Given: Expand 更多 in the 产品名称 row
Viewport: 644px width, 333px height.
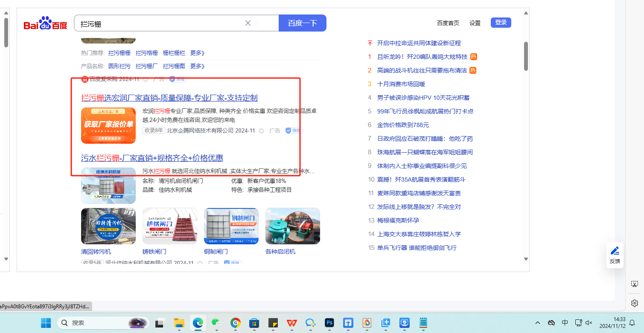Looking at the screenshot, I should pyautogui.click(x=198, y=66).
